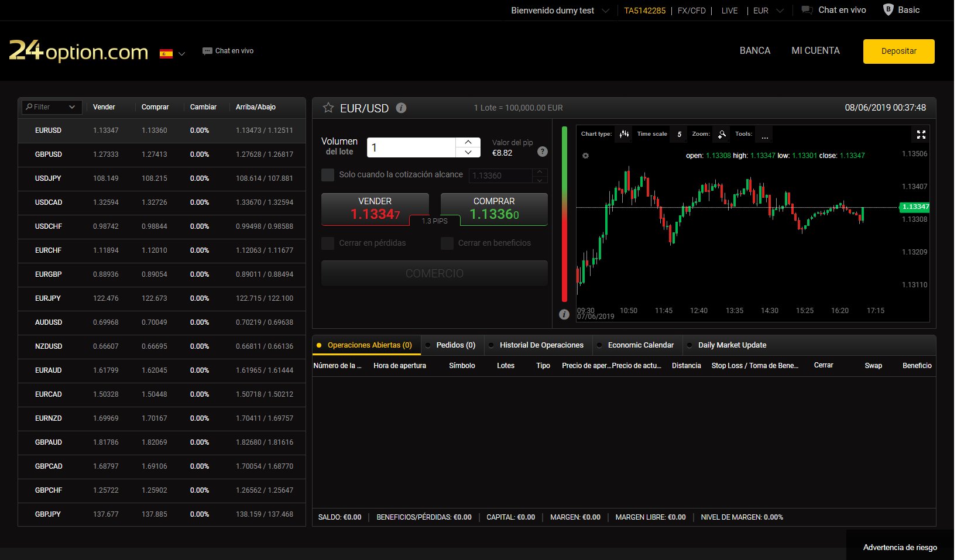Open Historial De Operaciones tab

pyautogui.click(x=538, y=345)
